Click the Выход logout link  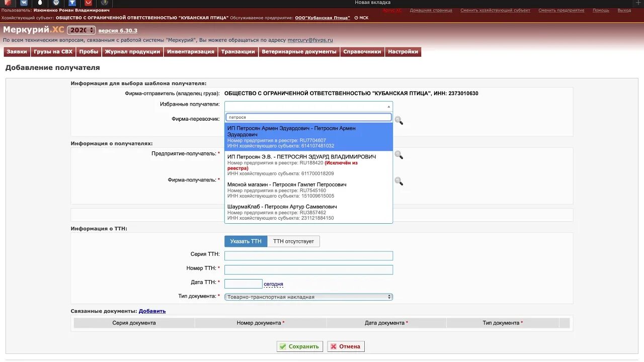coord(624,11)
